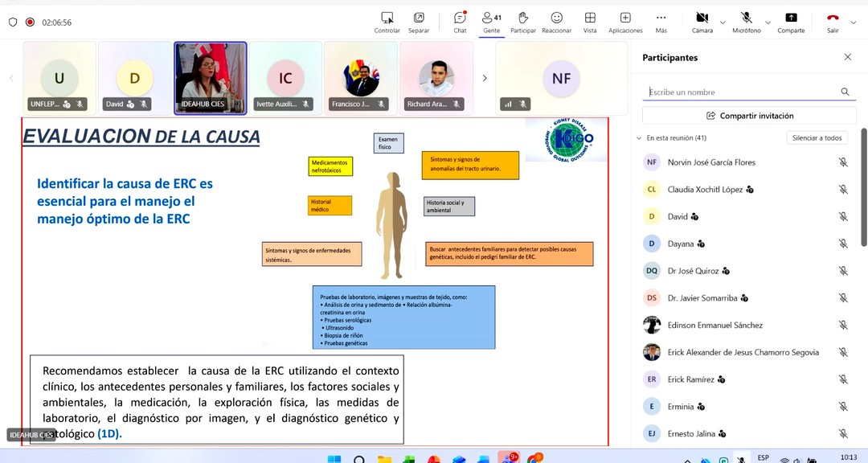
Task: Click the Controlar button in toolbar
Action: pyautogui.click(x=387, y=21)
